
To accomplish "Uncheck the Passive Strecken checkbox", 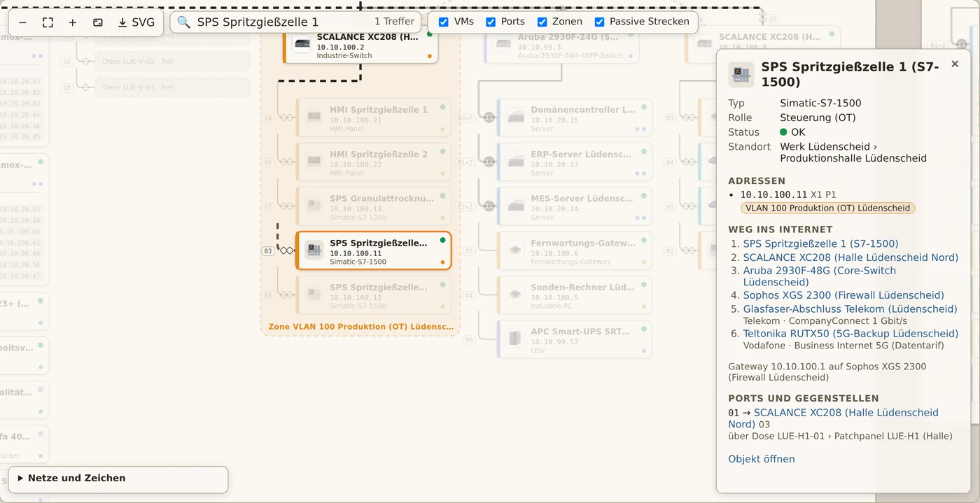I will [600, 22].
